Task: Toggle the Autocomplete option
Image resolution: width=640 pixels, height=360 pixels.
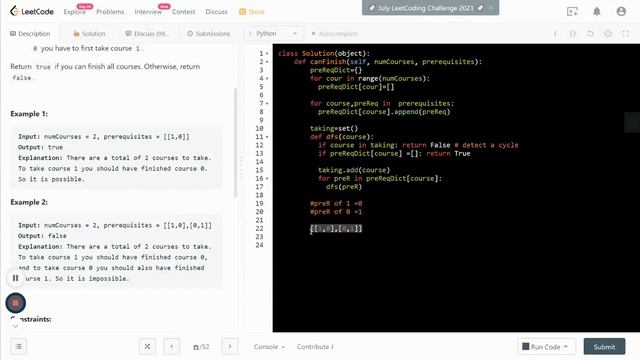Action: pos(335,33)
